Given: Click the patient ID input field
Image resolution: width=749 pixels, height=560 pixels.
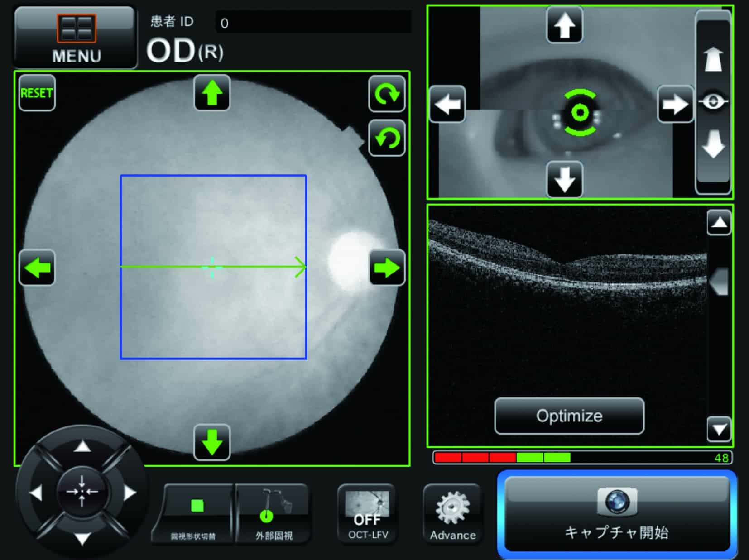Looking at the screenshot, I should pos(313,22).
